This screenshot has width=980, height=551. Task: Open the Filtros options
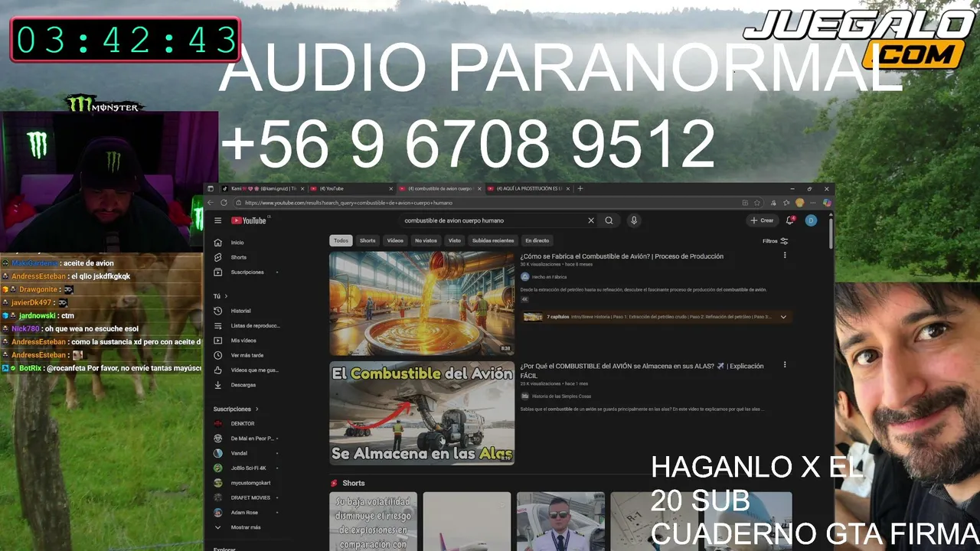(x=775, y=241)
